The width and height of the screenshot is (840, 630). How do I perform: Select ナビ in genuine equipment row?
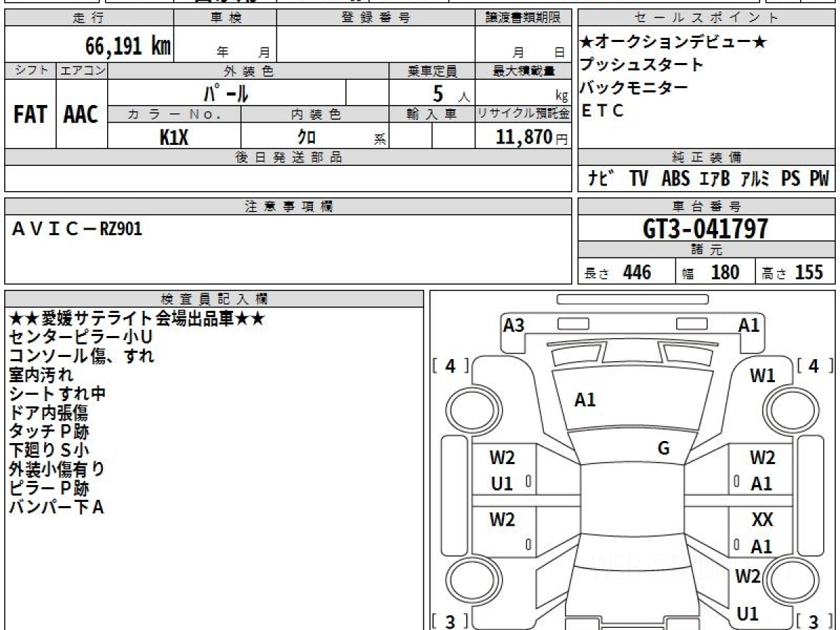603,178
